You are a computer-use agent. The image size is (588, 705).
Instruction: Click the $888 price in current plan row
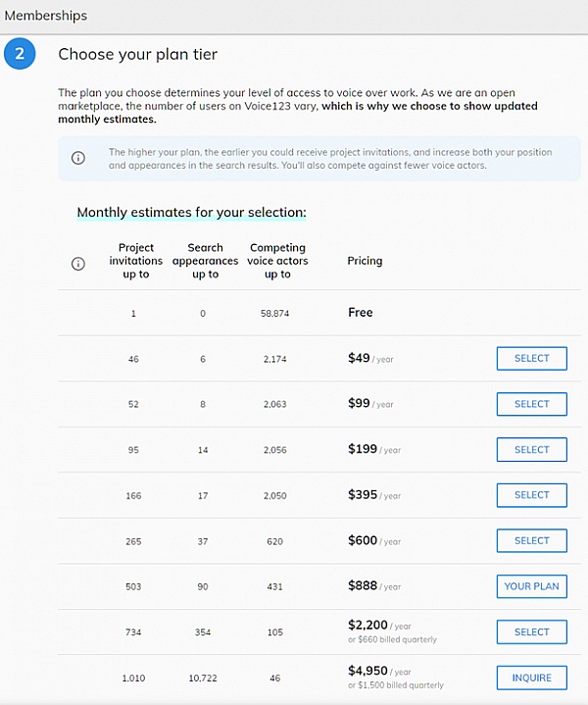(x=362, y=585)
